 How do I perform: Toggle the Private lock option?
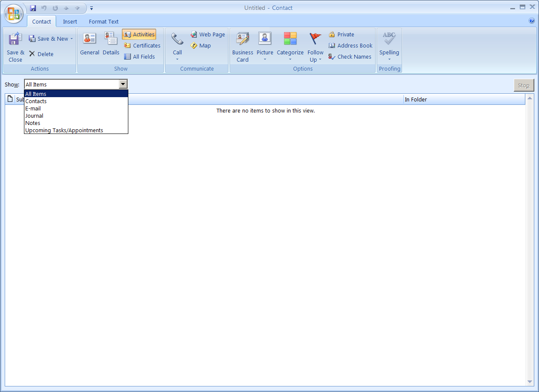point(341,34)
